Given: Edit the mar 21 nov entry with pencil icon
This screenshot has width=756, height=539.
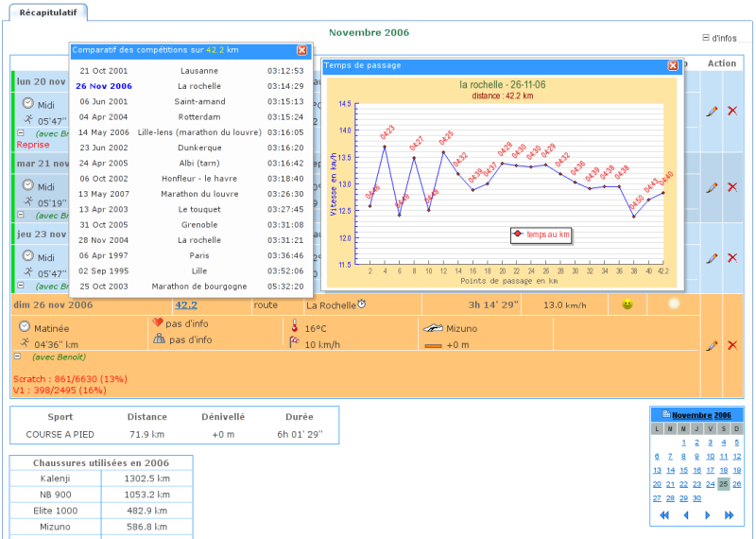Looking at the screenshot, I should (712, 187).
